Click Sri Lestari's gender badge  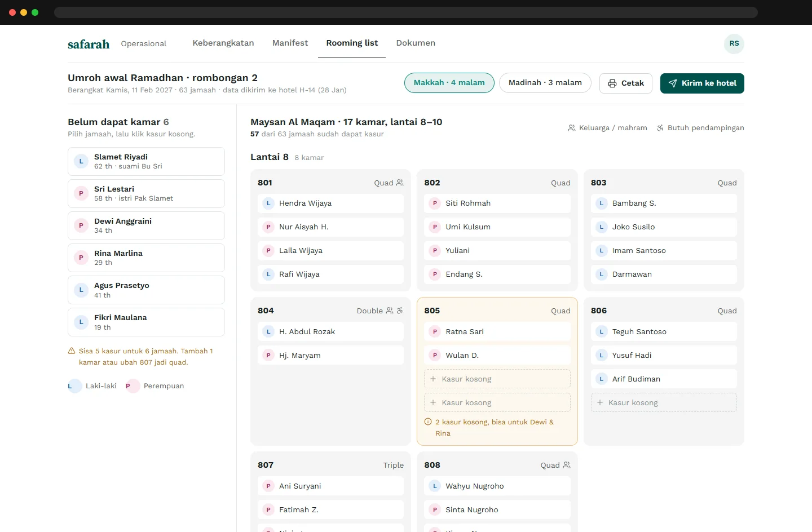point(81,193)
